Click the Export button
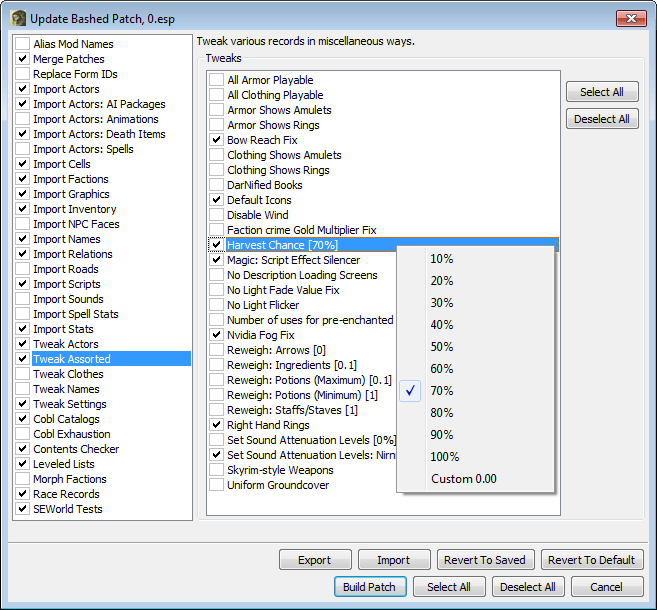The image size is (657, 610). tap(315, 560)
